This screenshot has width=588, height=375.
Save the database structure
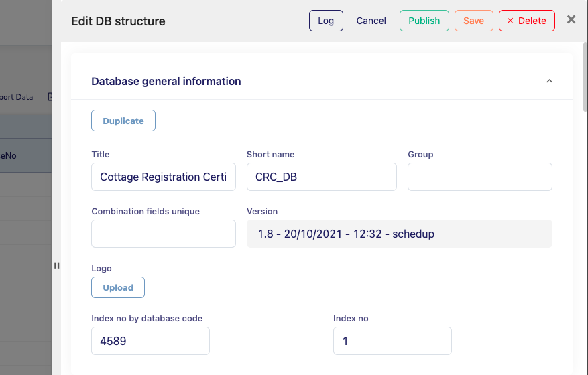pos(473,21)
